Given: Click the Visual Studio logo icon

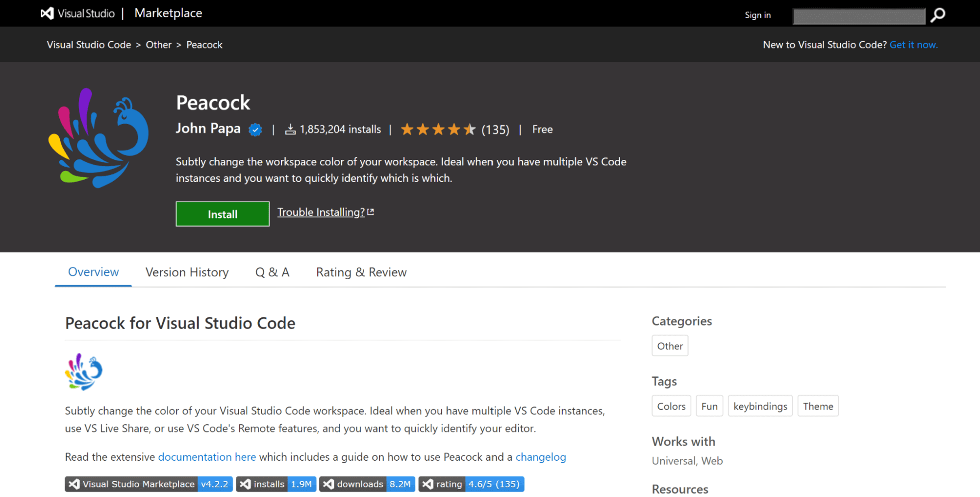Looking at the screenshot, I should point(47,13).
